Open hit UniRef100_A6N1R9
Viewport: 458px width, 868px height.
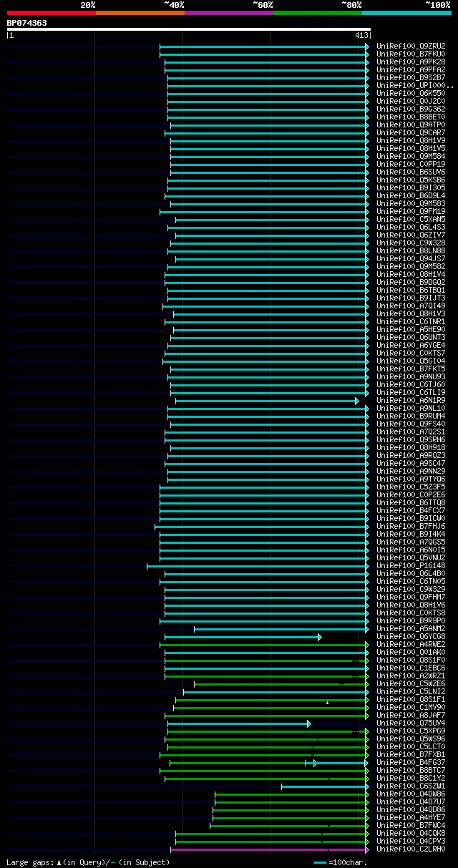coord(411,400)
